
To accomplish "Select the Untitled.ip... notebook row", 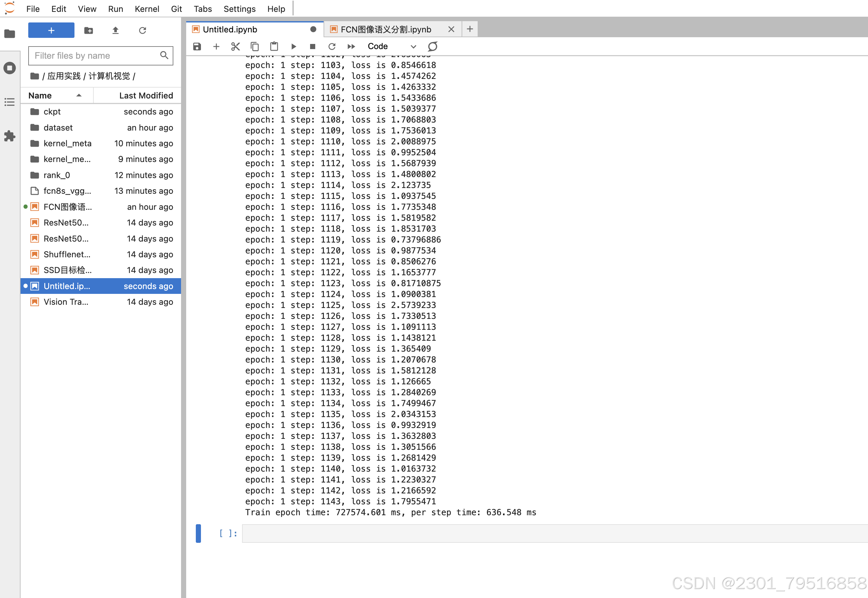I will 101,286.
